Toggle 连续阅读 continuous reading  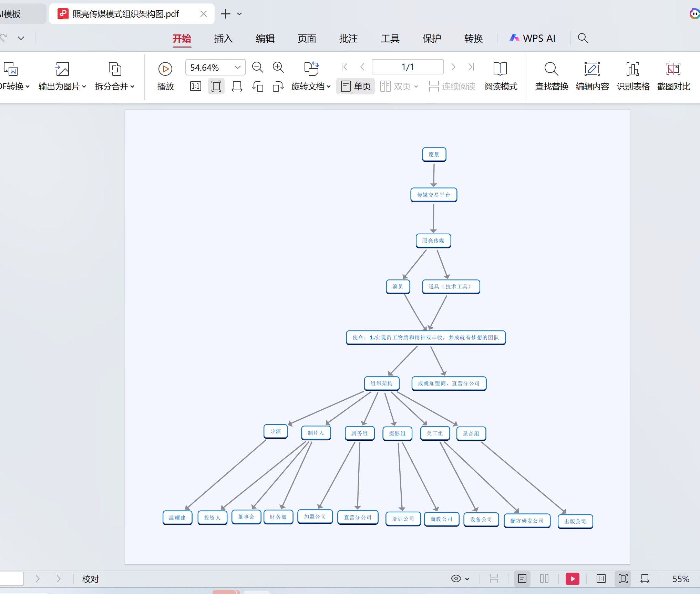point(452,86)
